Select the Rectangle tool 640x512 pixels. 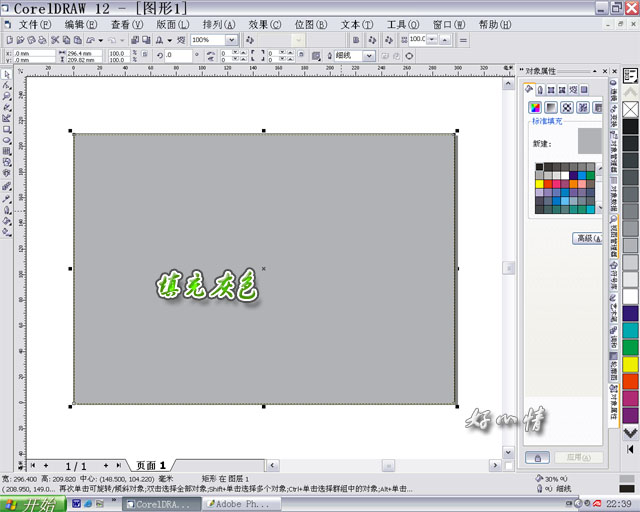[7, 129]
